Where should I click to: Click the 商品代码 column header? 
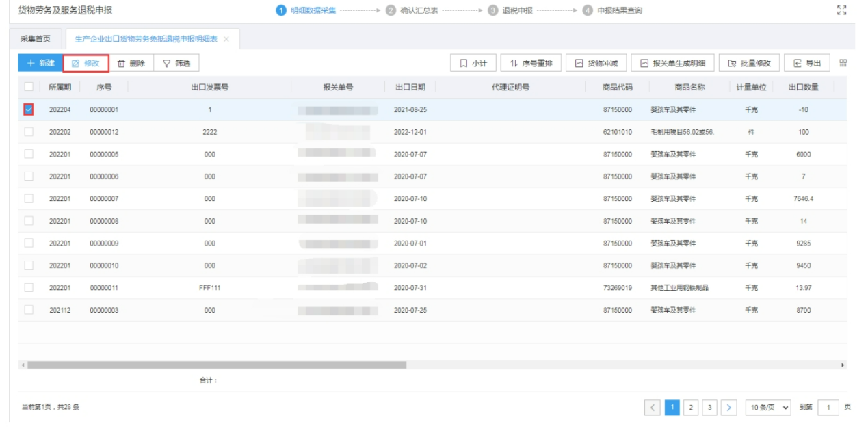617,88
